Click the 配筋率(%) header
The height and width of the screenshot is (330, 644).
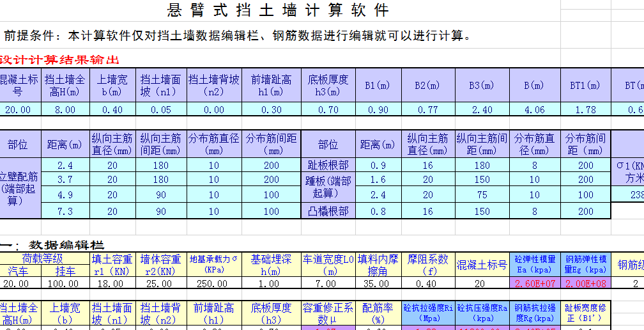tap(378, 313)
